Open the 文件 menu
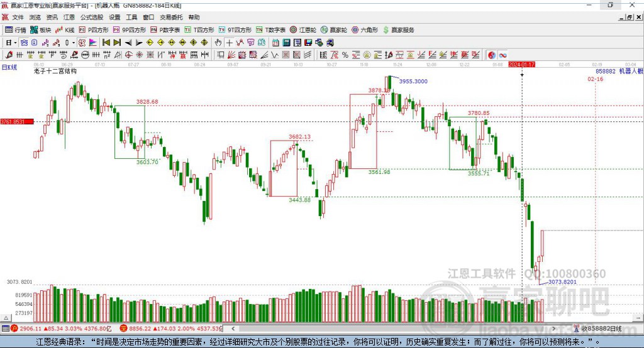The image size is (644, 348). point(18,17)
